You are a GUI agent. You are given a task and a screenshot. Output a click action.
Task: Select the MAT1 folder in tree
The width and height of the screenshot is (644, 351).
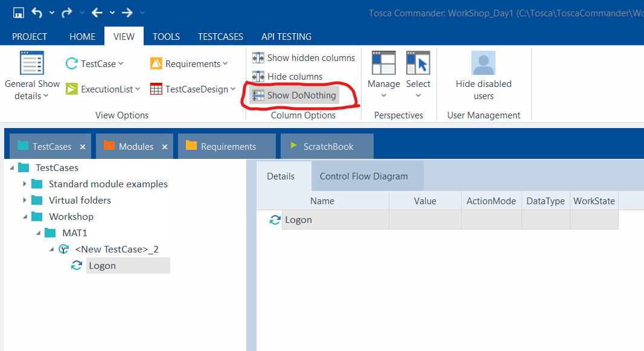[x=74, y=233]
